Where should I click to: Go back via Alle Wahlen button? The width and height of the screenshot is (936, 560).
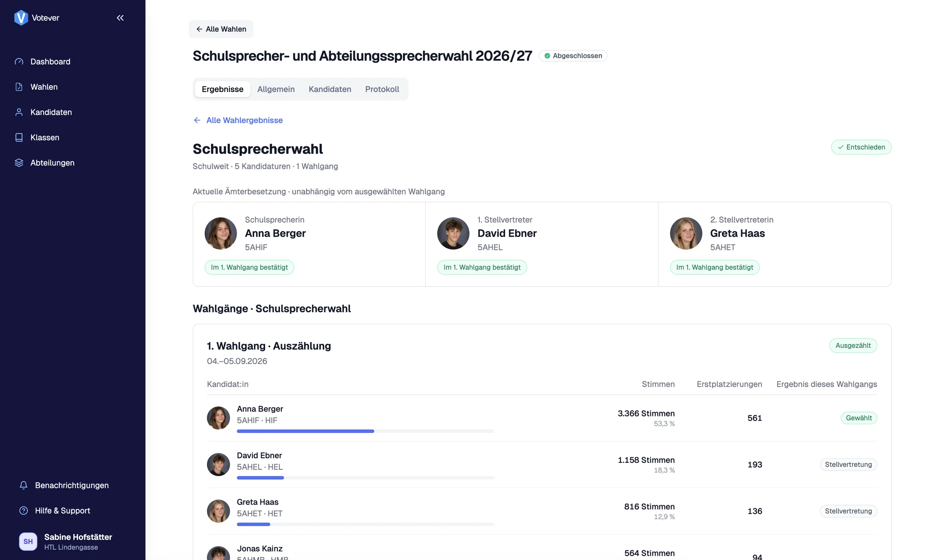click(221, 29)
